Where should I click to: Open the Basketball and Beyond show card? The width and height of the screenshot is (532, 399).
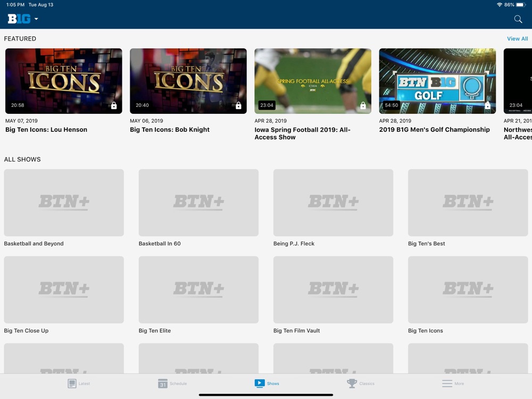(x=64, y=203)
